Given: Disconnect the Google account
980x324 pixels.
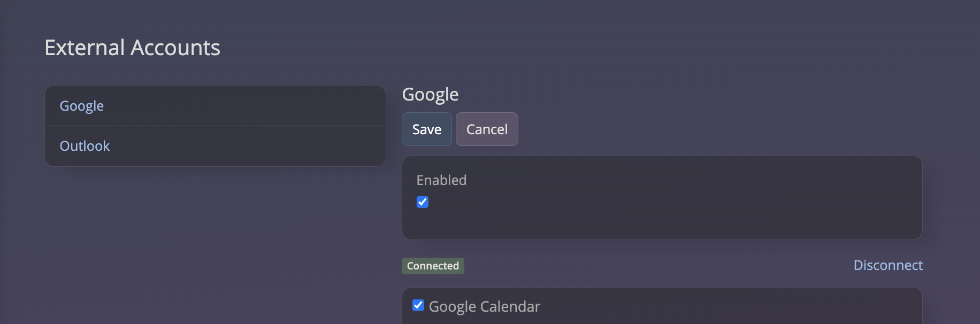Looking at the screenshot, I should [887, 265].
